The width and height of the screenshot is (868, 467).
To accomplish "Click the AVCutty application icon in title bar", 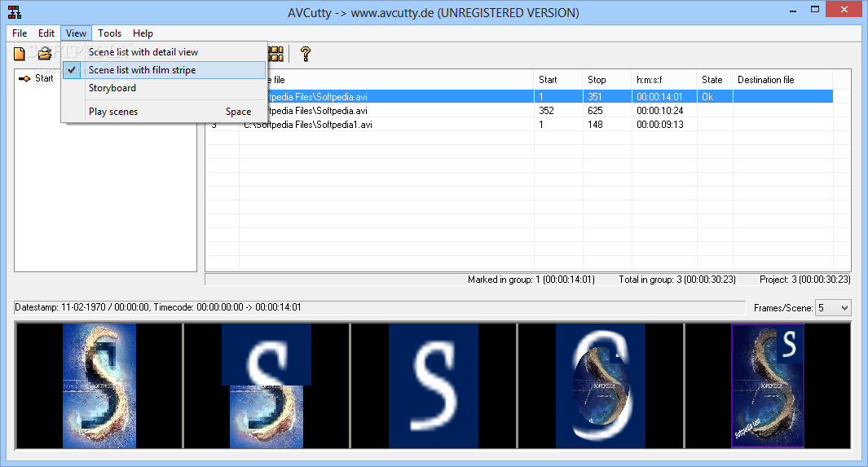I will coord(15,12).
